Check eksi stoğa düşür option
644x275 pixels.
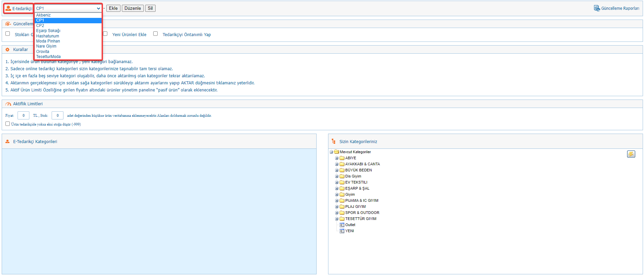tap(8, 124)
